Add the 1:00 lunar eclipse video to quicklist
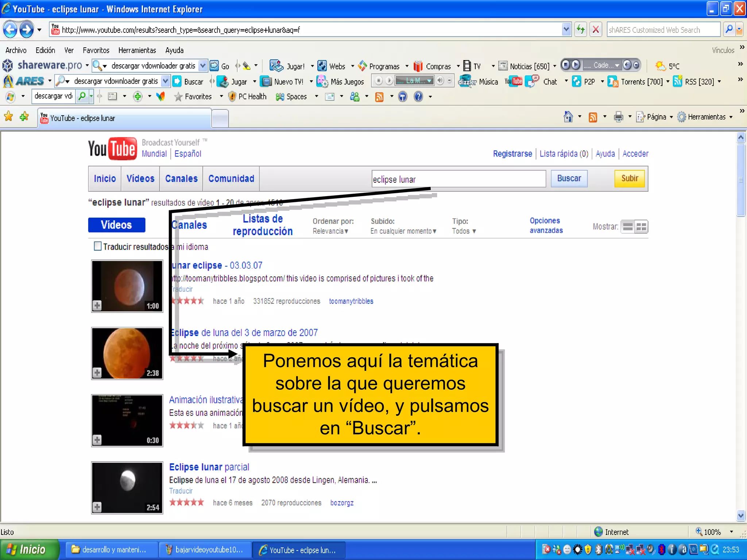The height and width of the screenshot is (560, 747). pyautogui.click(x=97, y=305)
